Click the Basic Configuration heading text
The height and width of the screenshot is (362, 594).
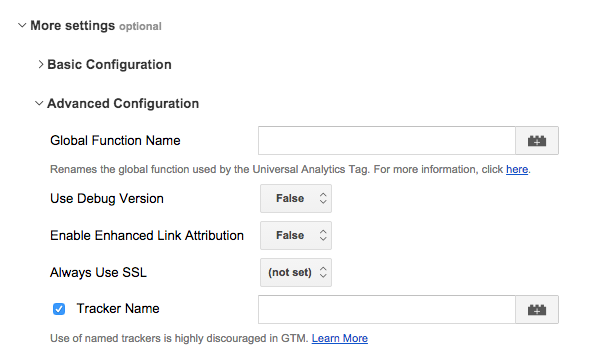coord(109,64)
